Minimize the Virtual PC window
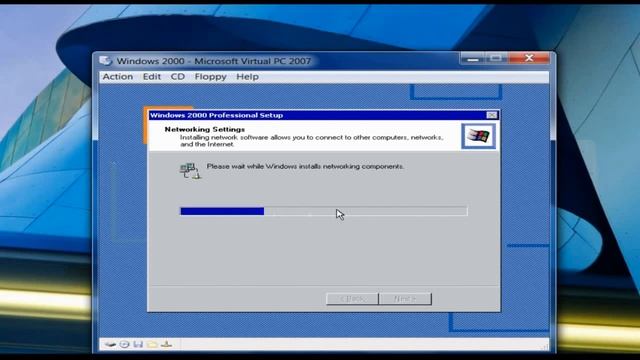The width and height of the screenshot is (640, 360). click(x=473, y=58)
